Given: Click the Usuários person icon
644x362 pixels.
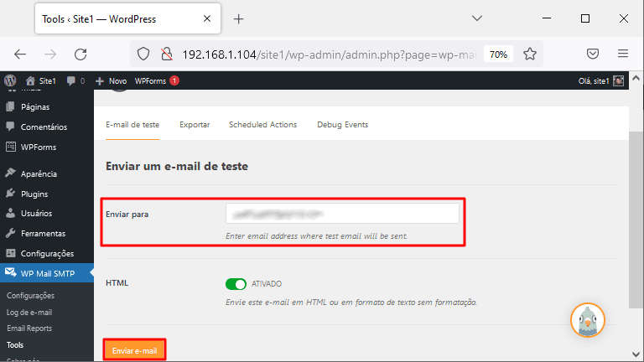Looking at the screenshot, I should [11, 213].
